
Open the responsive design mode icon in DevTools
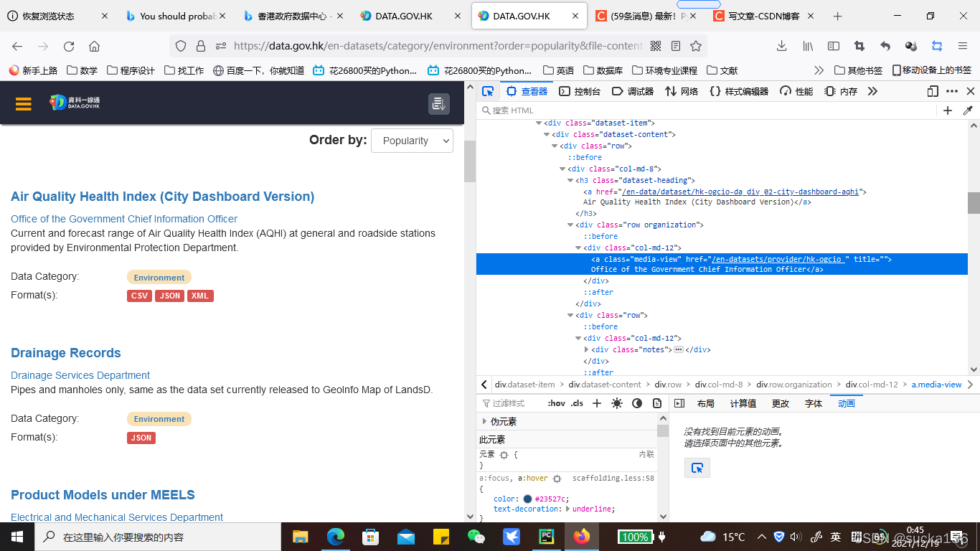933,91
